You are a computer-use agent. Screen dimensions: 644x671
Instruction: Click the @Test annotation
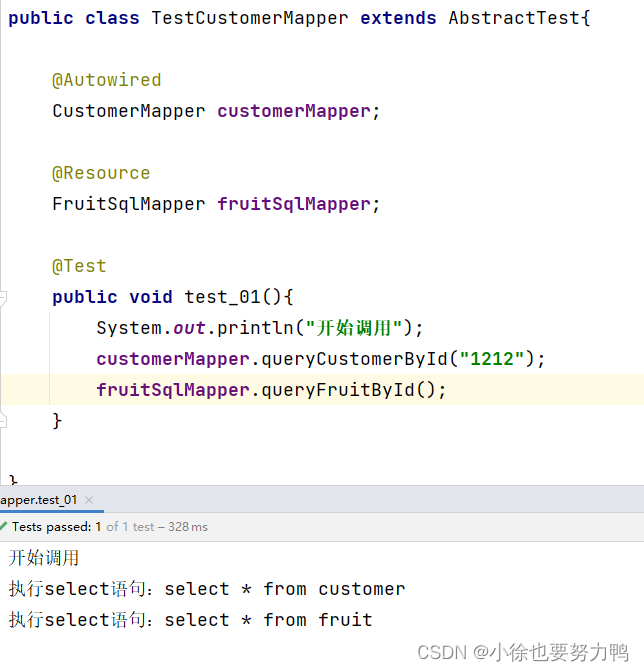click(79, 266)
